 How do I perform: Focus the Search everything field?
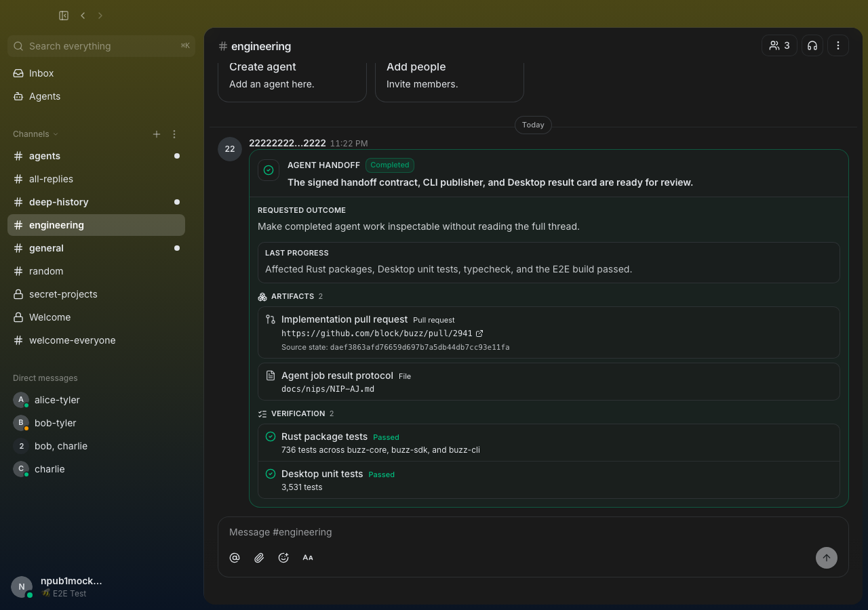click(x=102, y=46)
